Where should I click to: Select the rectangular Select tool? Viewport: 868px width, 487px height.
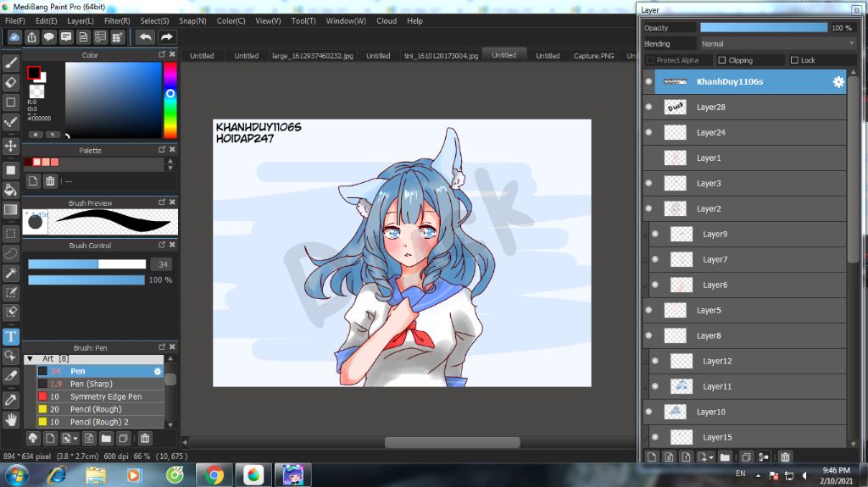tap(10, 234)
